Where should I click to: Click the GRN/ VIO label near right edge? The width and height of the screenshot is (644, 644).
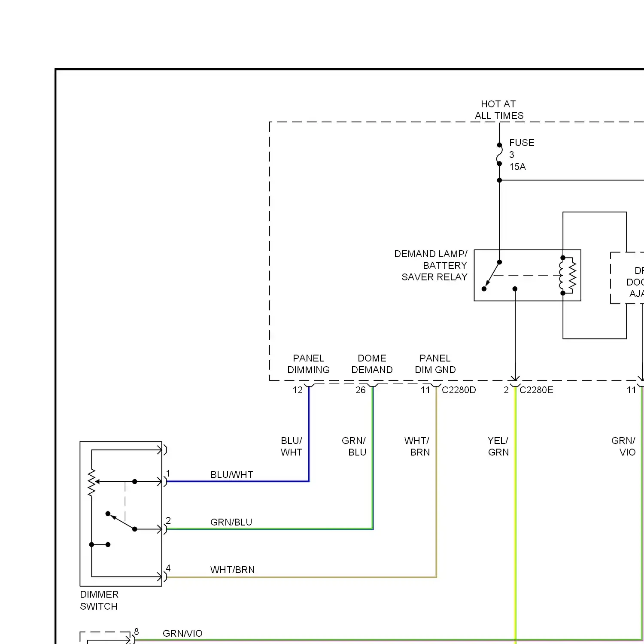click(x=623, y=447)
